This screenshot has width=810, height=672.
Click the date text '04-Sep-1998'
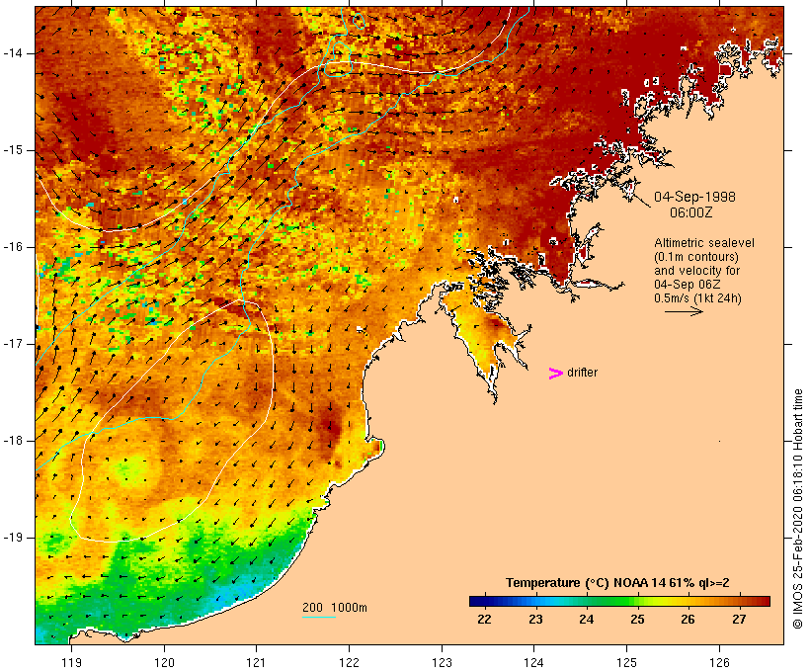coord(694,197)
